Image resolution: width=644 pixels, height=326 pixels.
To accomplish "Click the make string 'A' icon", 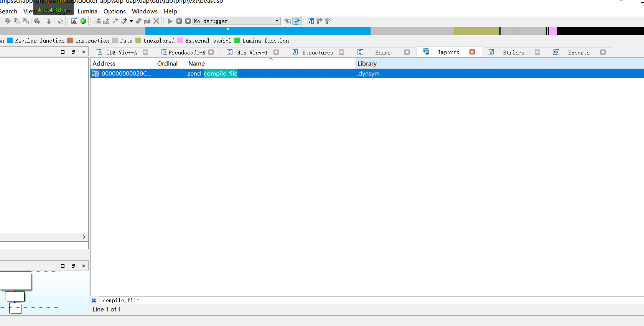I will (115, 21).
